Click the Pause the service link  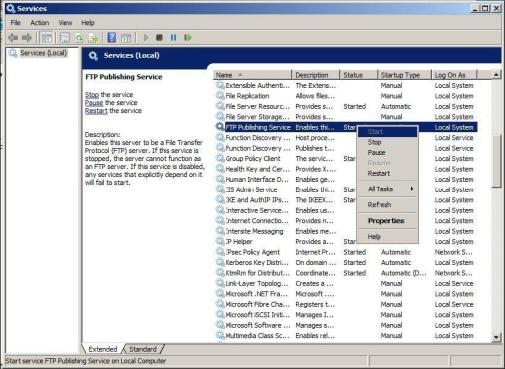point(94,103)
